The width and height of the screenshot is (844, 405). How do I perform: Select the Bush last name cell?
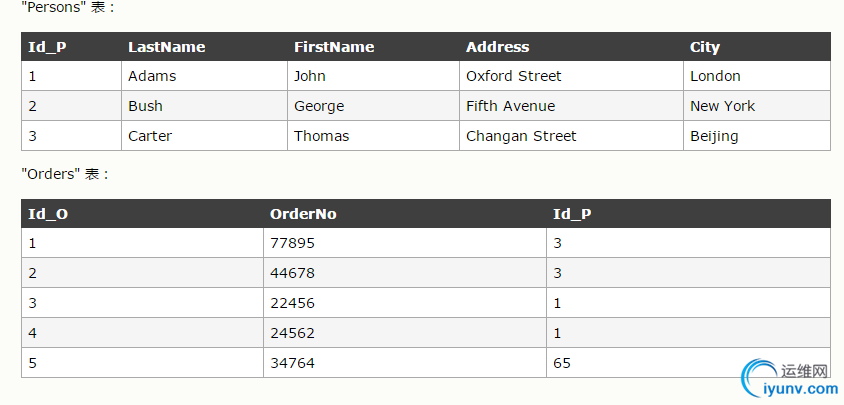click(145, 106)
